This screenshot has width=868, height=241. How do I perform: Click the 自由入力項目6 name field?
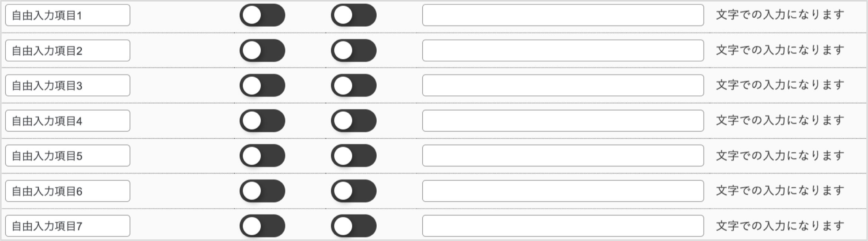pos(68,191)
